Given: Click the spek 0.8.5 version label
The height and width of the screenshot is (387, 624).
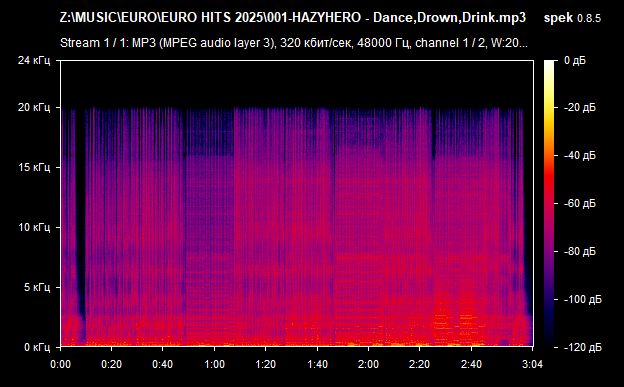Looking at the screenshot, I should point(572,18).
